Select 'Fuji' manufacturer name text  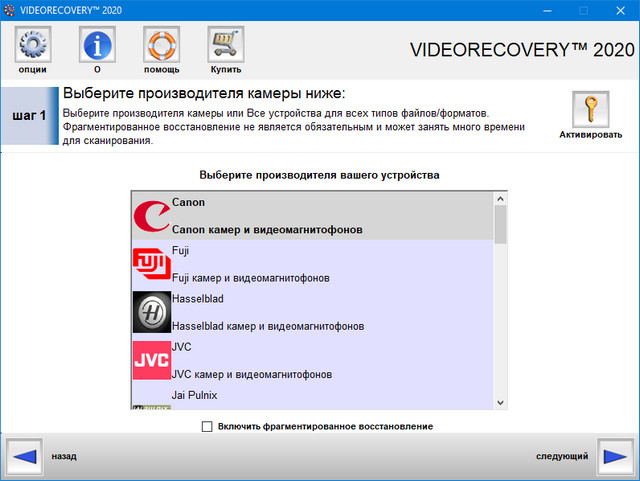[x=180, y=250]
